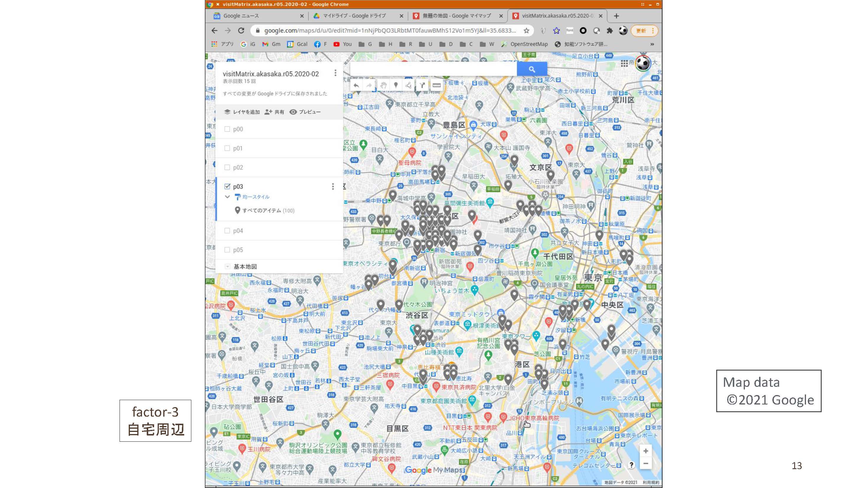Reload the page with refresh icon

[x=241, y=31]
